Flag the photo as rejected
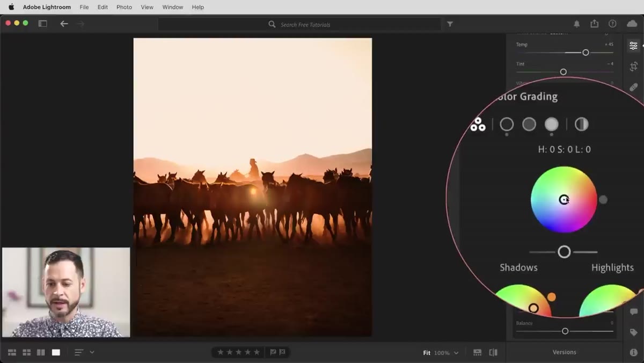The height and width of the screenshot is (363, 644). click(282, 352)
